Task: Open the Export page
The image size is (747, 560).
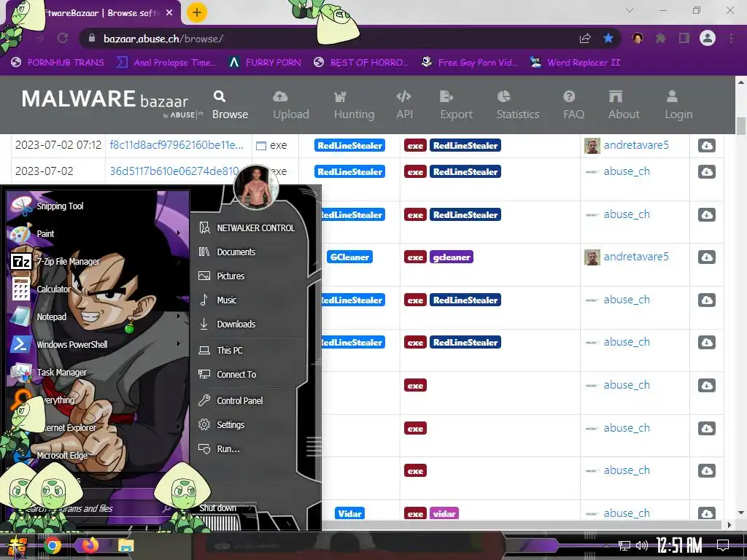Action: pyautogui.click(x=456, y=105)
